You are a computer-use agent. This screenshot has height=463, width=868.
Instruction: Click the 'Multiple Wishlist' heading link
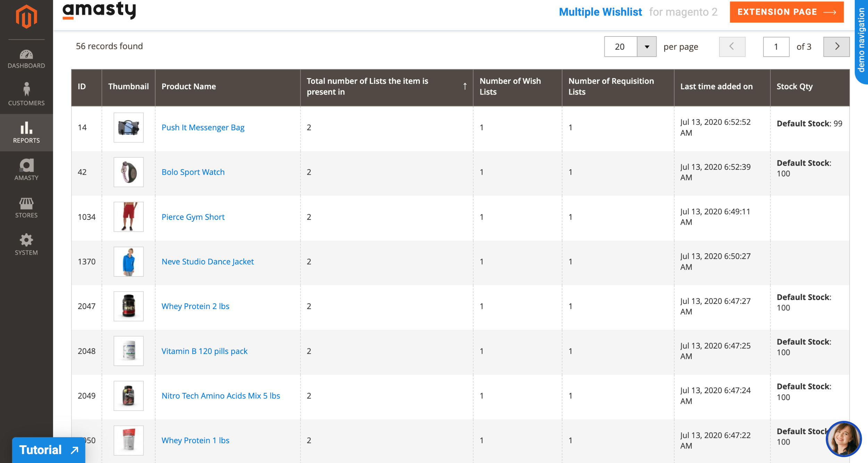600,11
